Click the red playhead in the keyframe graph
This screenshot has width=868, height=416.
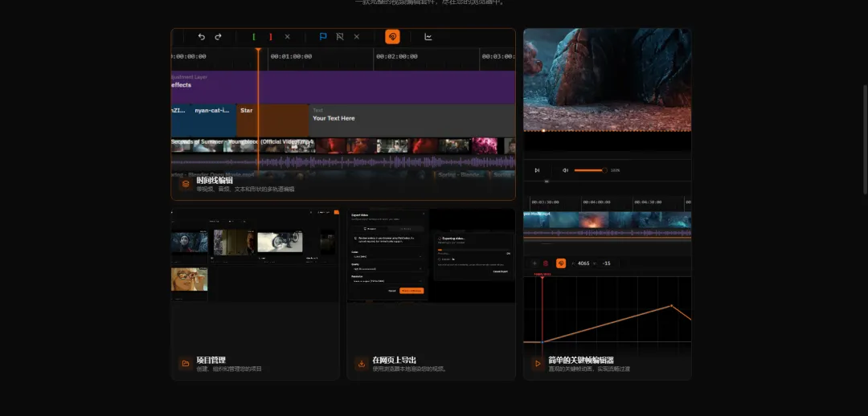542,277
